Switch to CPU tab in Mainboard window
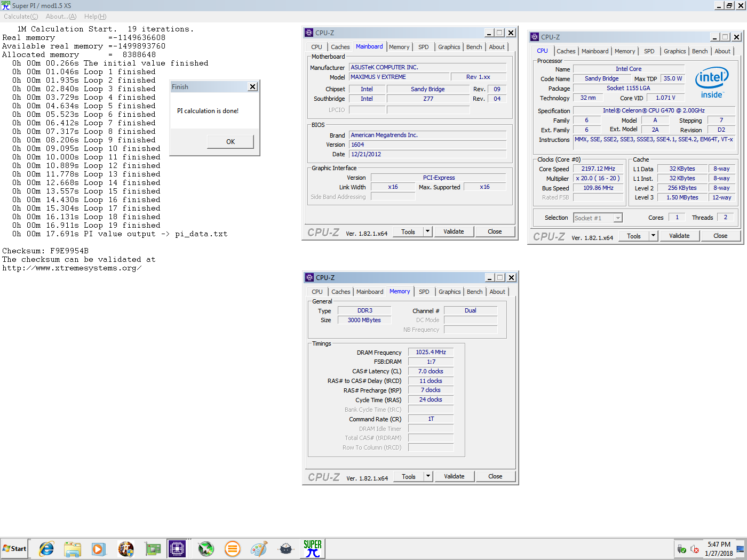Screen dimensions: 747x560 tap(317, 47)
